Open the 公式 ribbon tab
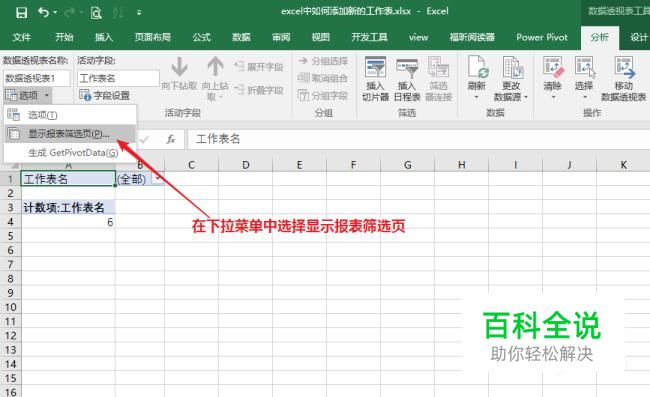Image resolution: width=650 pixels, height=397 pixels. [x=201, y=37]
